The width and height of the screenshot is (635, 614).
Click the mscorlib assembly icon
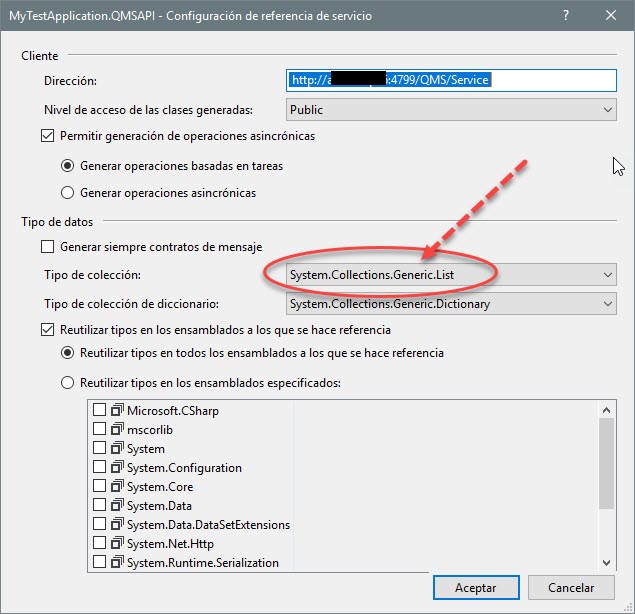click(x=117, y=429)
